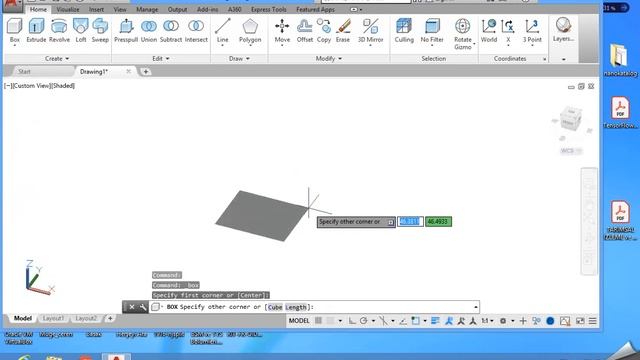Screen dimensions: 640x360
Task: Switch to the Layout1 tab
Action: pos(53,318)
